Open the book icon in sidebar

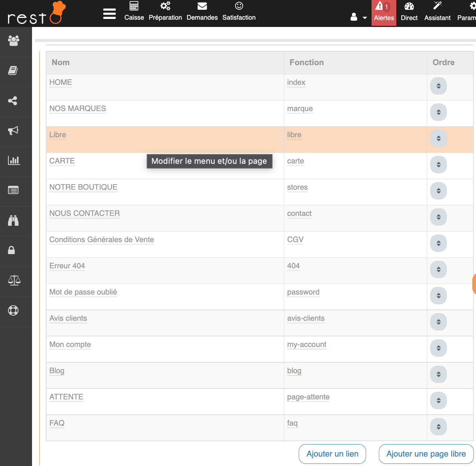13,71
